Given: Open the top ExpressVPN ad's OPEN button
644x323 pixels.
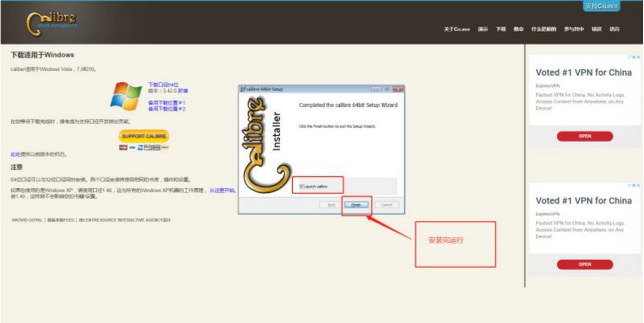Looking at the screenshot, I should click(x=584, y=136).
